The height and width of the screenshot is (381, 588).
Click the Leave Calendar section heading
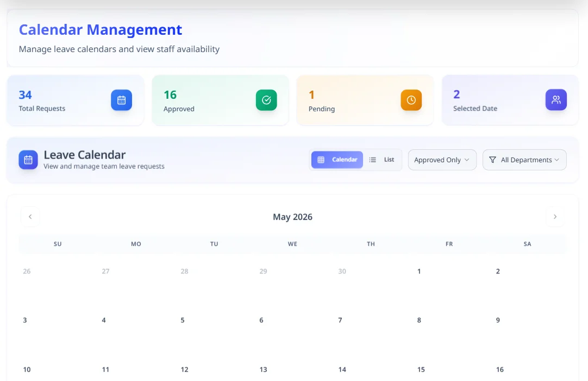85,155
